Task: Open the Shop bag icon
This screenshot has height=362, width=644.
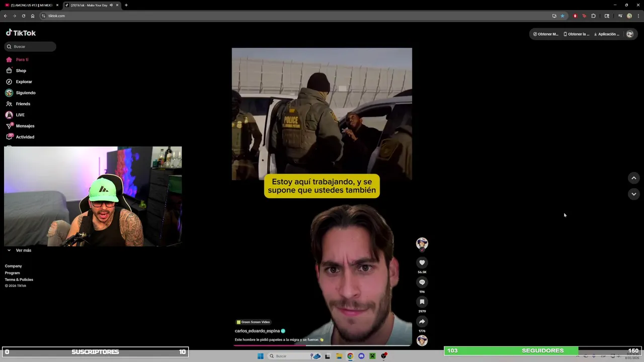Action: pyautogui.click(x=9, y=70)
